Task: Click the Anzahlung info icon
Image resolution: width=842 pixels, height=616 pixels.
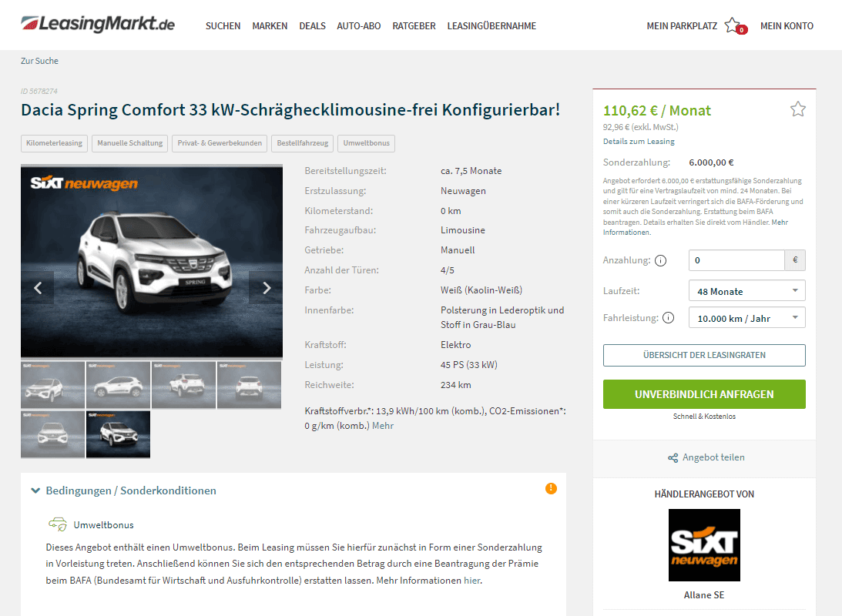Action: tap(660, 261)
